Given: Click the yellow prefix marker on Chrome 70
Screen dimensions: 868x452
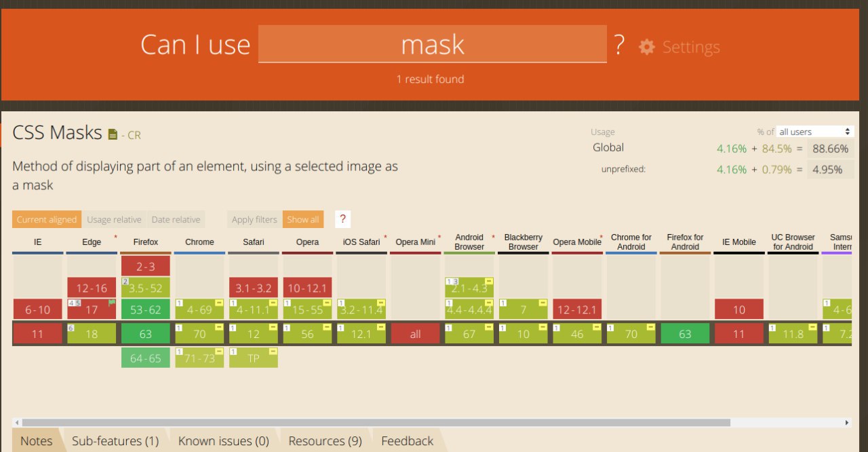Looking at the screenshot, I should [x=219, y=327].
